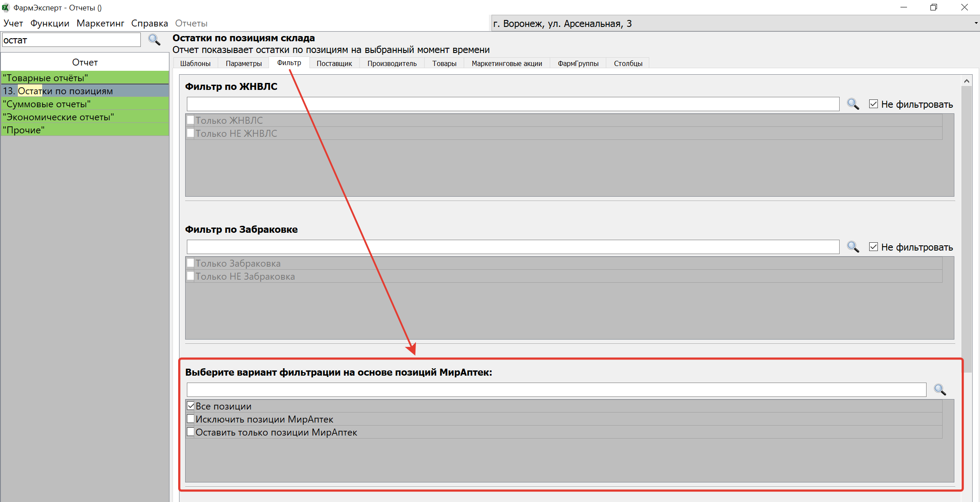Screen dimensions: 980x502
Task: Open the pharmacy address dropdown
Action: coord(976,23)
